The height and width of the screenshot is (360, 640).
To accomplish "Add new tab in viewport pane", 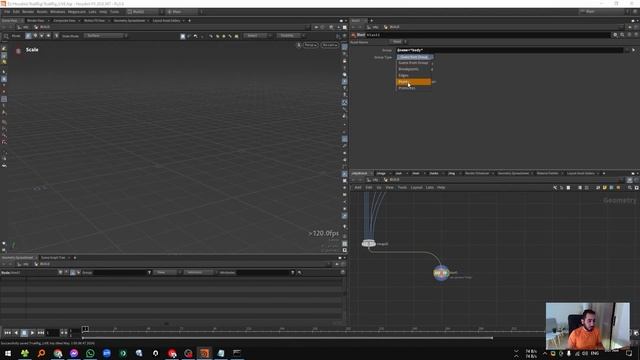I will pos(189,20).
